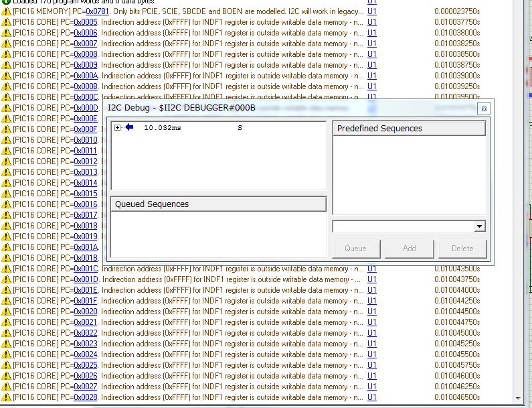Screen dimensions: 532x408
Task: Open PC address link 0x0018
Action: [x=86, y=226]
